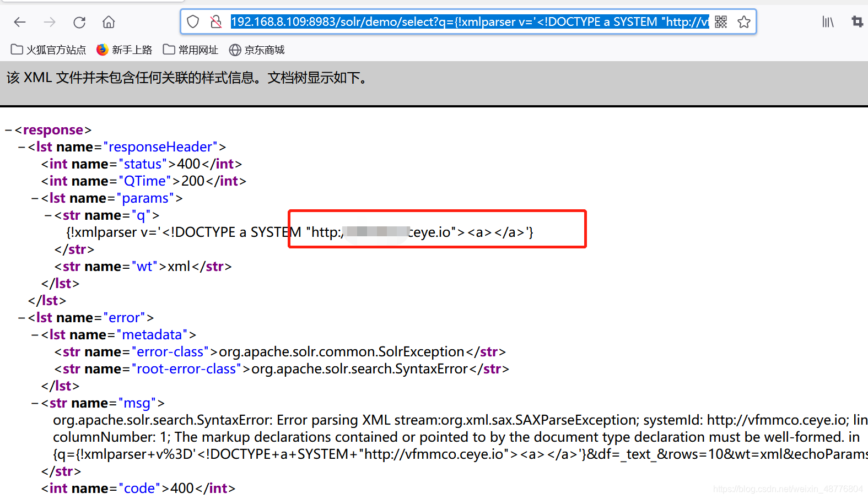Open the 京东商城 bookmark
The width and height of the screenshot is (868, 499).
point(257,50)
